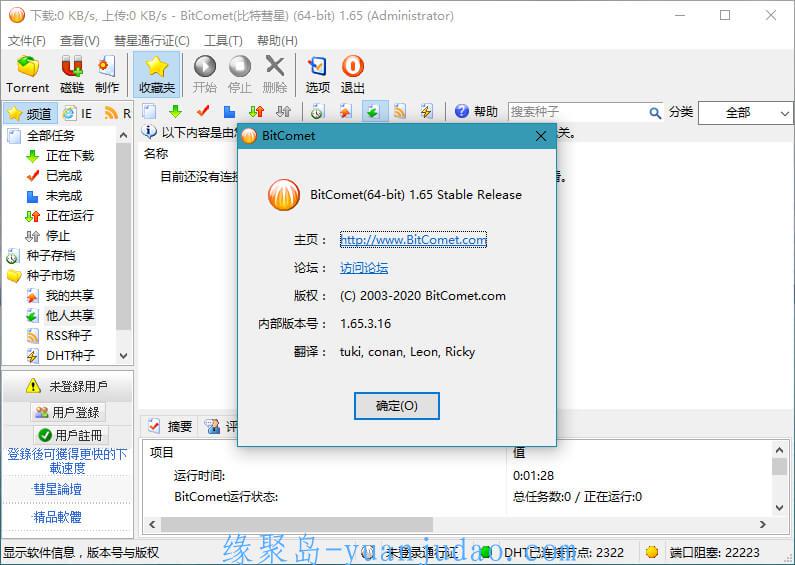
Task: Click the 用户登錄 login button
Action: 68,412
